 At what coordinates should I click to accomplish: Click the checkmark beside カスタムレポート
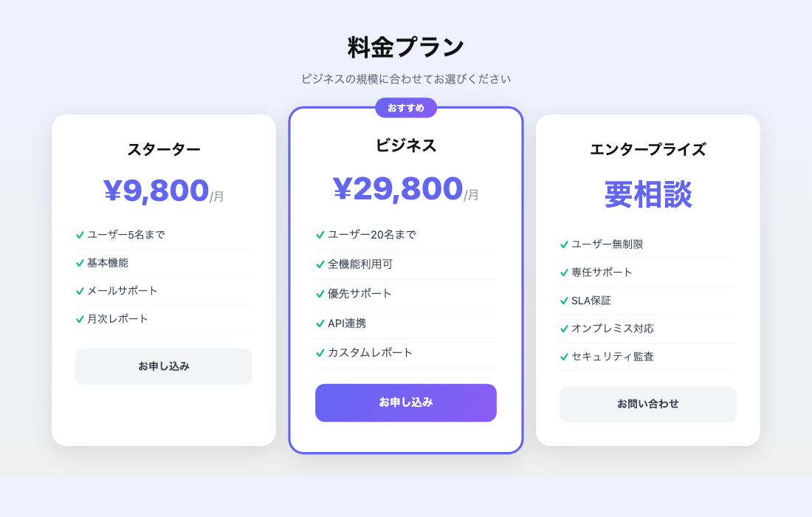[321, 354]
